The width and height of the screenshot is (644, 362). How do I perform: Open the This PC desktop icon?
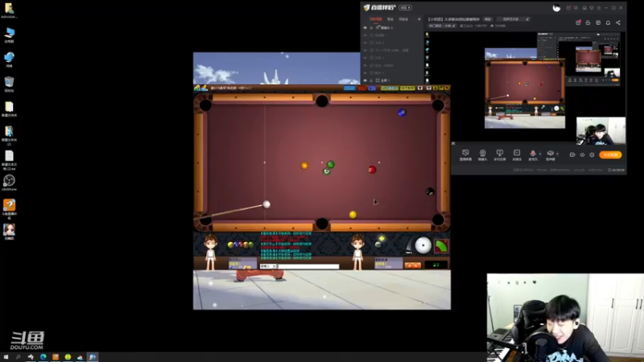click(x=9, y=35)
